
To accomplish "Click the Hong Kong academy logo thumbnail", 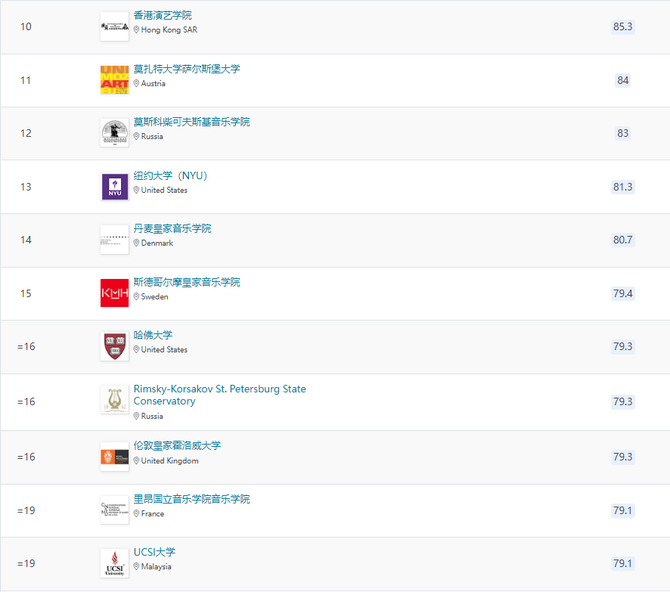I will point(115,27).
